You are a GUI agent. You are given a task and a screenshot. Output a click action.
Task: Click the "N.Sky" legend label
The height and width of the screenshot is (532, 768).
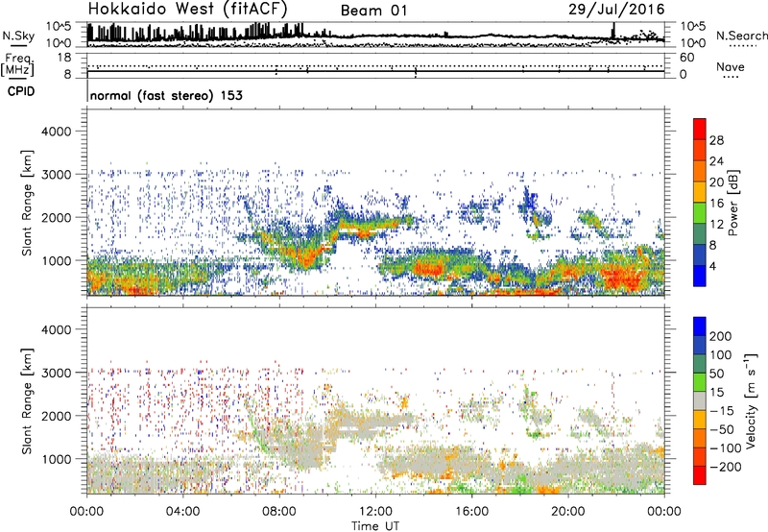point(18,36)
